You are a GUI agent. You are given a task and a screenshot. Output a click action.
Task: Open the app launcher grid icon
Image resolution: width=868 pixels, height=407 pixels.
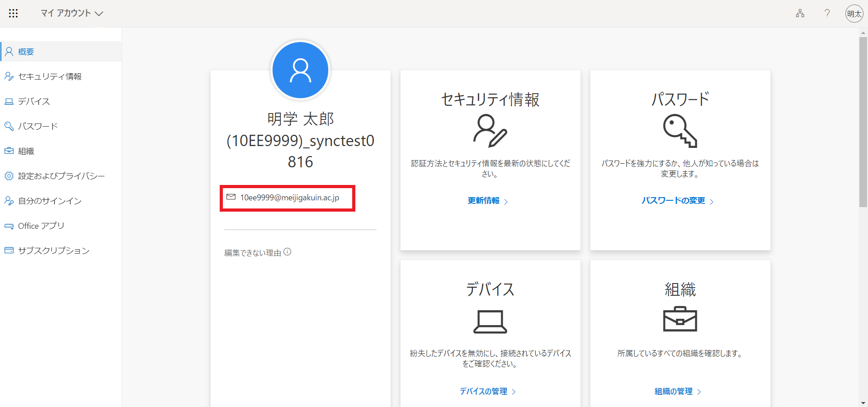[x=14, y=14]
